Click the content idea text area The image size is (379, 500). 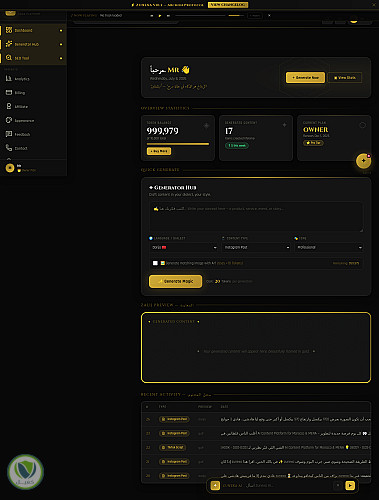(256, 217)
